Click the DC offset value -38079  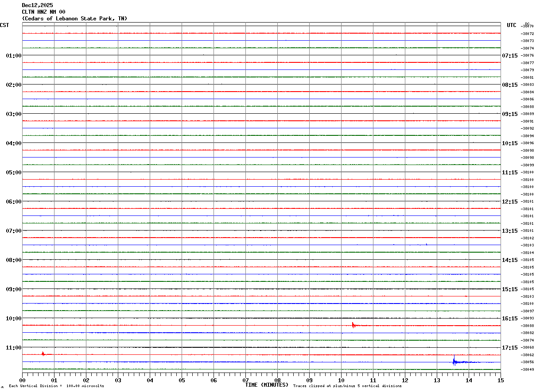coord(528,70)
